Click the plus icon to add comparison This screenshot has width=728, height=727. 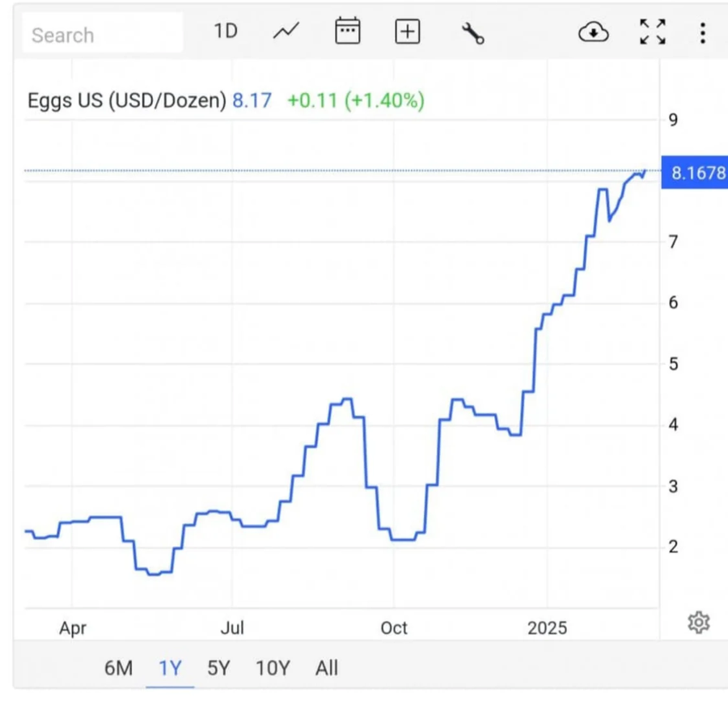tap(407, 32)
